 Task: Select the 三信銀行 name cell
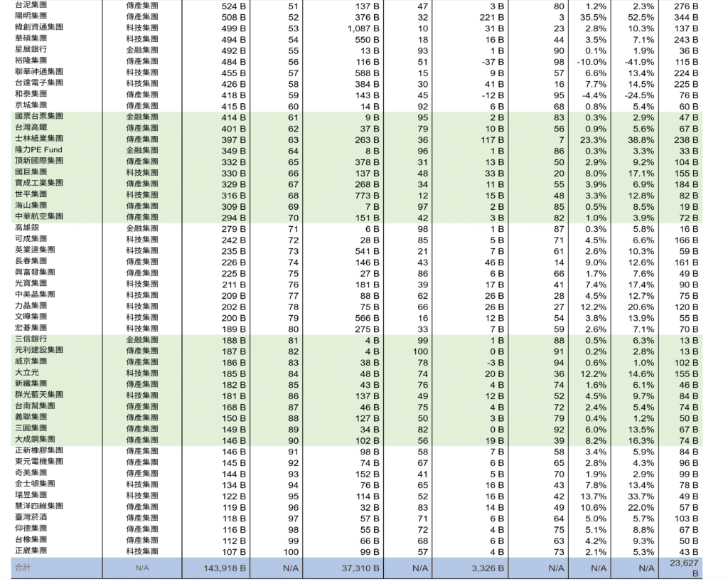31,339
